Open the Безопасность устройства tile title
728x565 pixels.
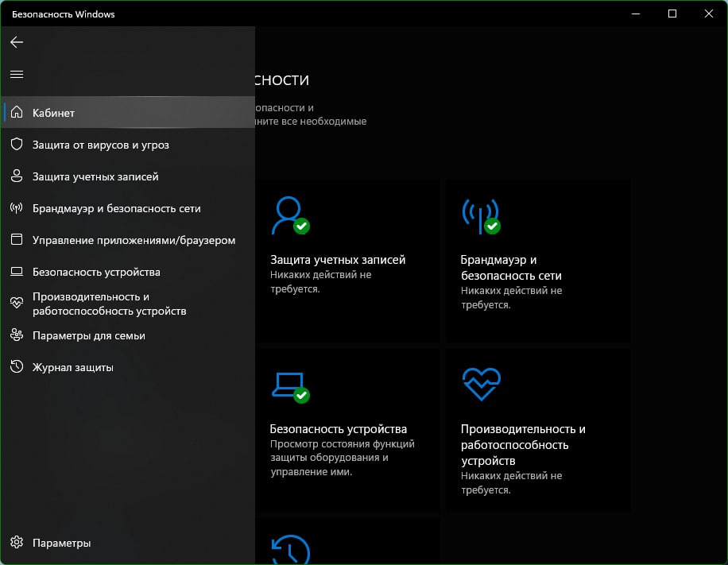coord(339,429)
